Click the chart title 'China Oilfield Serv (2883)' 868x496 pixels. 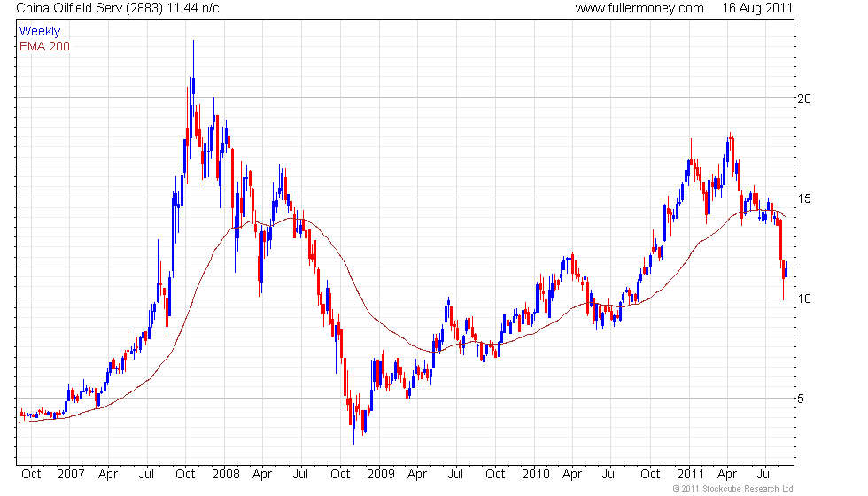point(88,8)
